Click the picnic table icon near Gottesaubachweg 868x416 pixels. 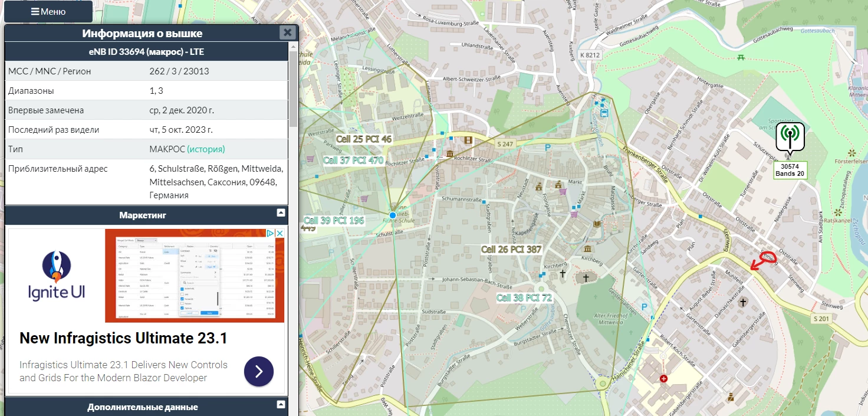[741, 57]
